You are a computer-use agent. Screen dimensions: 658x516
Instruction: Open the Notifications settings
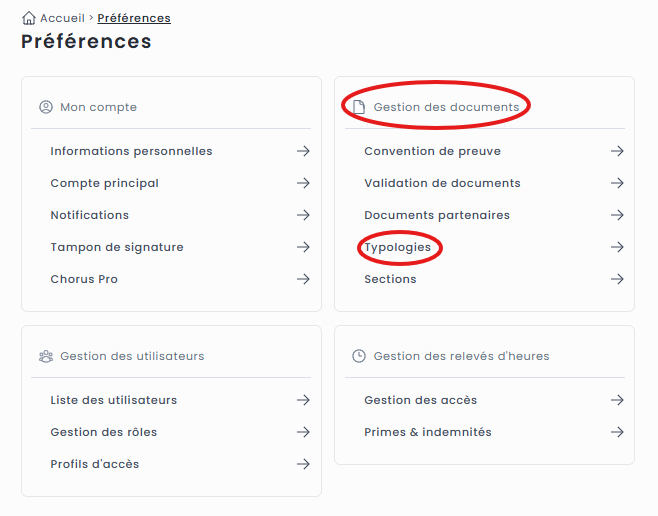(90, 215)
